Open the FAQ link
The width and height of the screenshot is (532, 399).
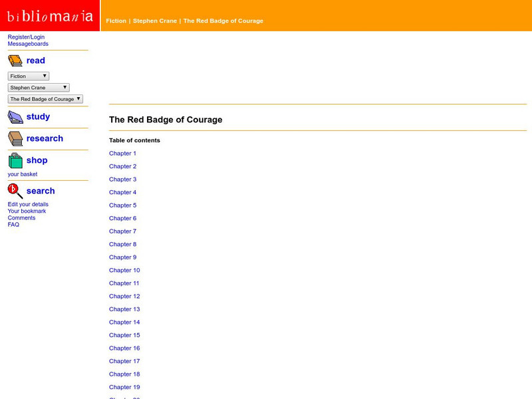click(13, 225)
